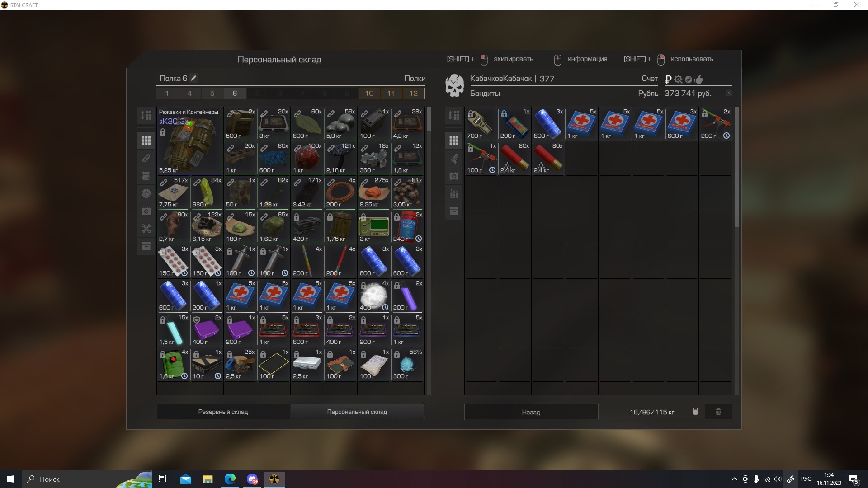The image size is (868, 488).
Task: Select the silver briefcase 2,5 кг
Action: [307, 364]
